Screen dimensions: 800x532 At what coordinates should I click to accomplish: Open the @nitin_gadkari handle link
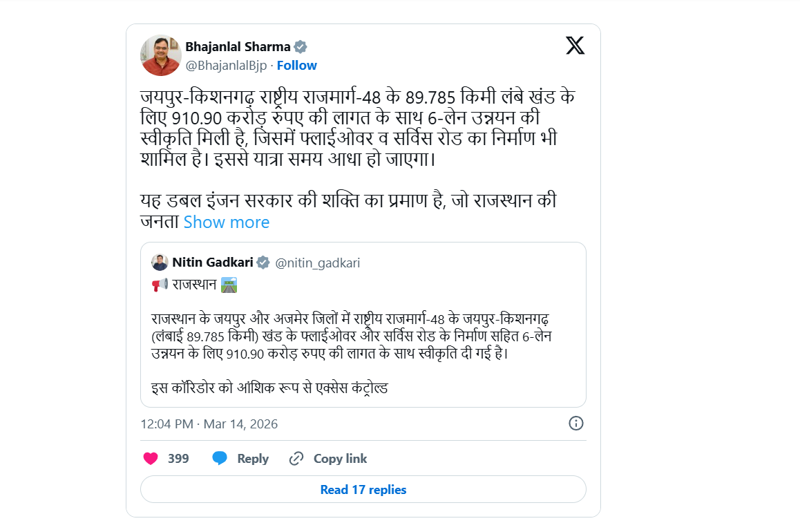pos(318,263)
